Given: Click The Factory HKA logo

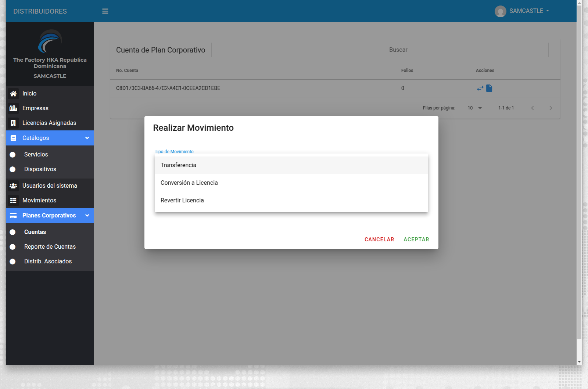Looking at the screenshot, I should [50, 41].
